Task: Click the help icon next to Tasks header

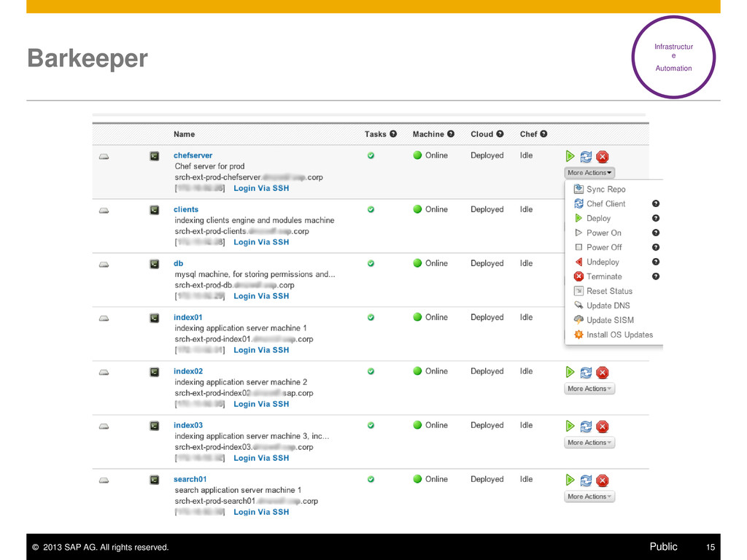Action: pos(393,134)
